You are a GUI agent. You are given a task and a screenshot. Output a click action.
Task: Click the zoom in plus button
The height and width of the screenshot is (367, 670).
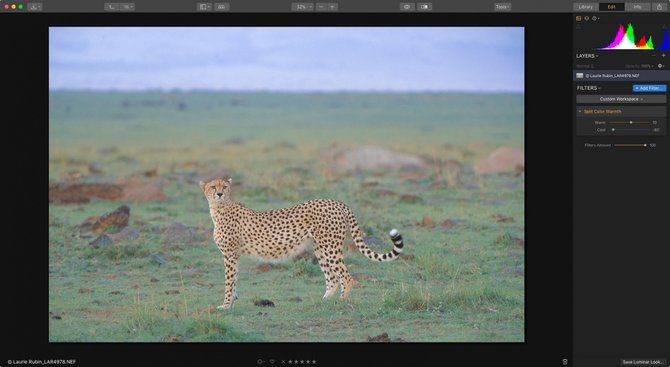pos(332,7)
